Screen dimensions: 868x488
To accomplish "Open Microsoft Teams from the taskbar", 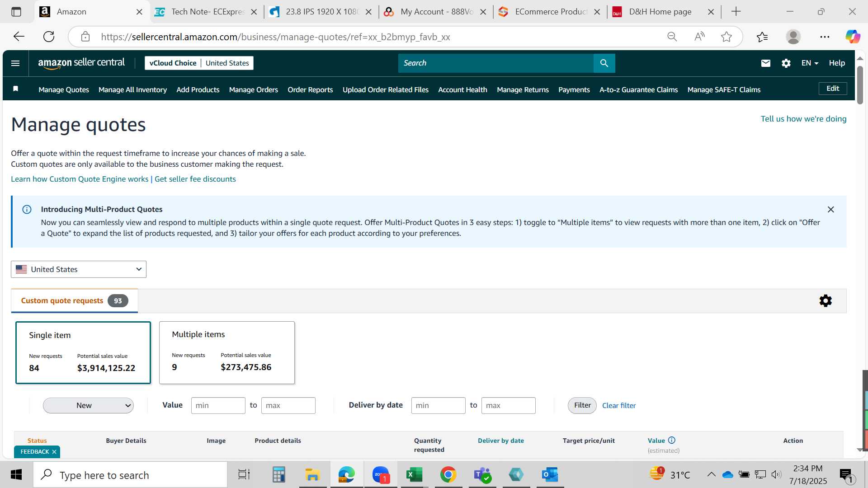I will (482, 475).
